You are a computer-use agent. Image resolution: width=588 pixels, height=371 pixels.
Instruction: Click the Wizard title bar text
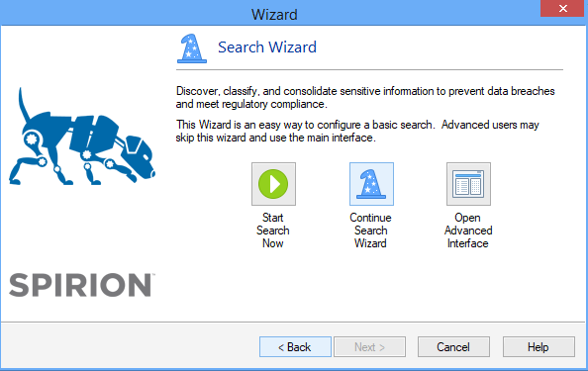pyautogui.click(x=274, y=15)
